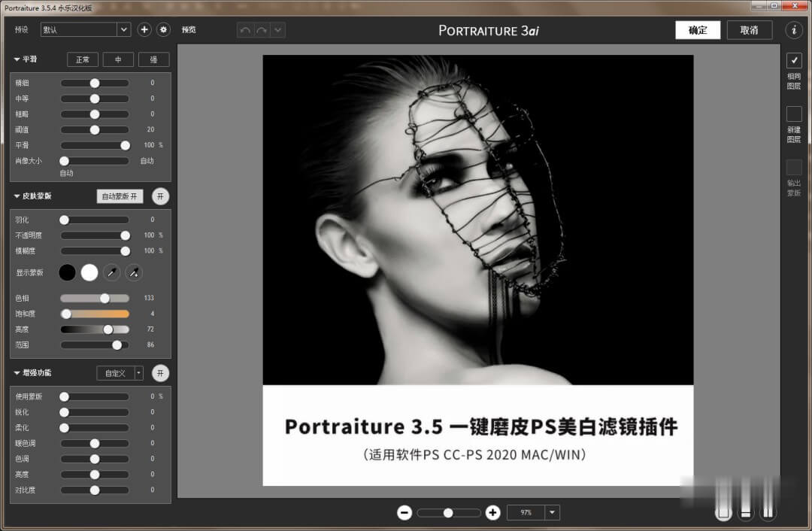This screenshot has height=531, width=812.
Task: Collapse the 增强功能 section triangle
Action: (x=17, y=373)
